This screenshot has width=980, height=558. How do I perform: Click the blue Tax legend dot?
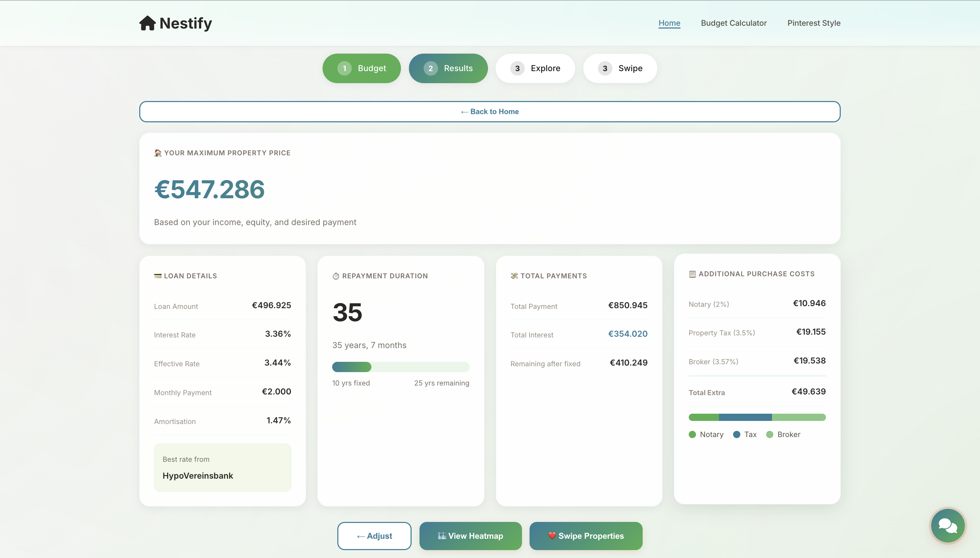737,435
